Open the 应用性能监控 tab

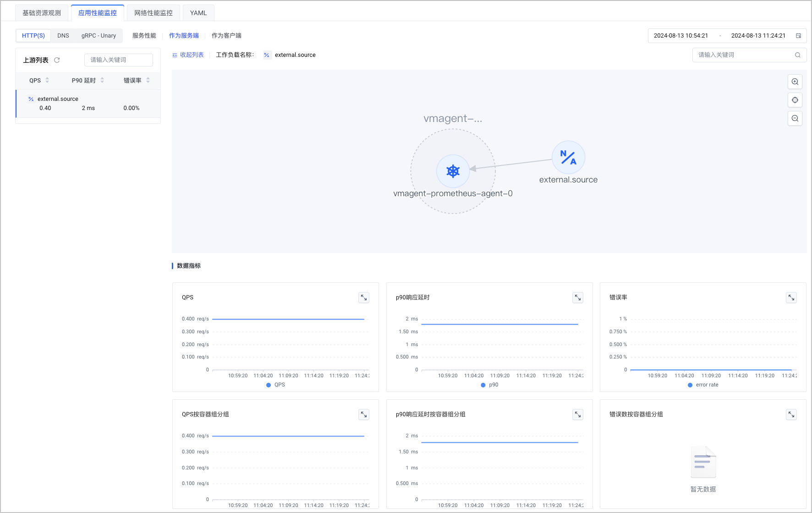pyautogui.click(x=98, y=13)
